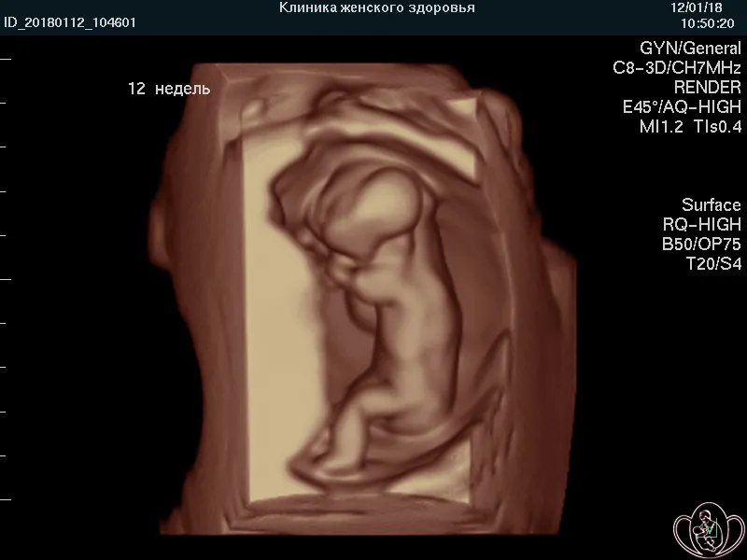747x560 pixels.
Task: Click the '12 недель' annotation
Action: pos(169,89)
